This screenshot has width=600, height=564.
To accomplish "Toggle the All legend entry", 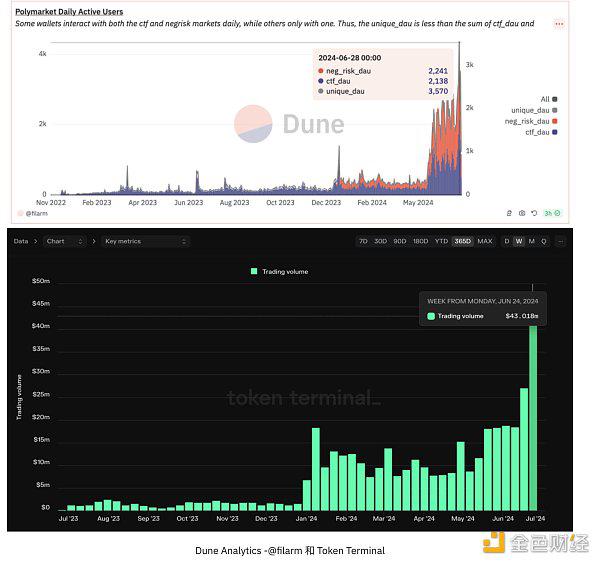I will pyautogui.click(x=549, y=99).
